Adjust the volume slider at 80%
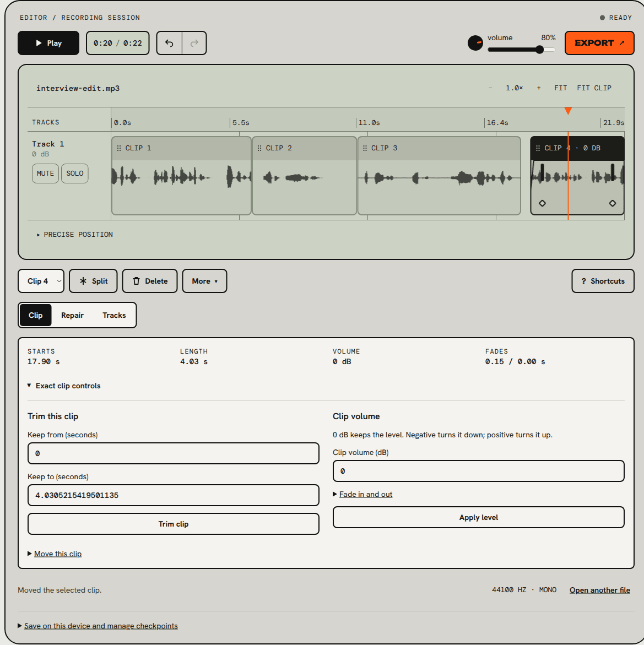 521,50
